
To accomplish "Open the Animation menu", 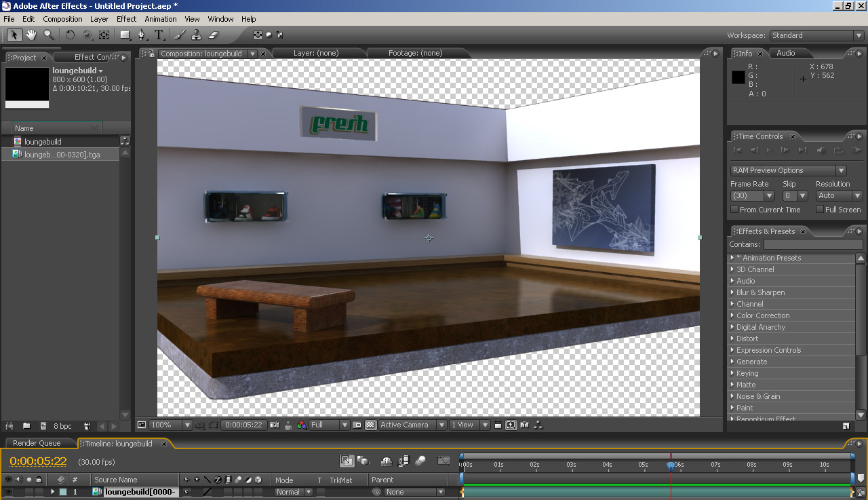I will point(160,19).
